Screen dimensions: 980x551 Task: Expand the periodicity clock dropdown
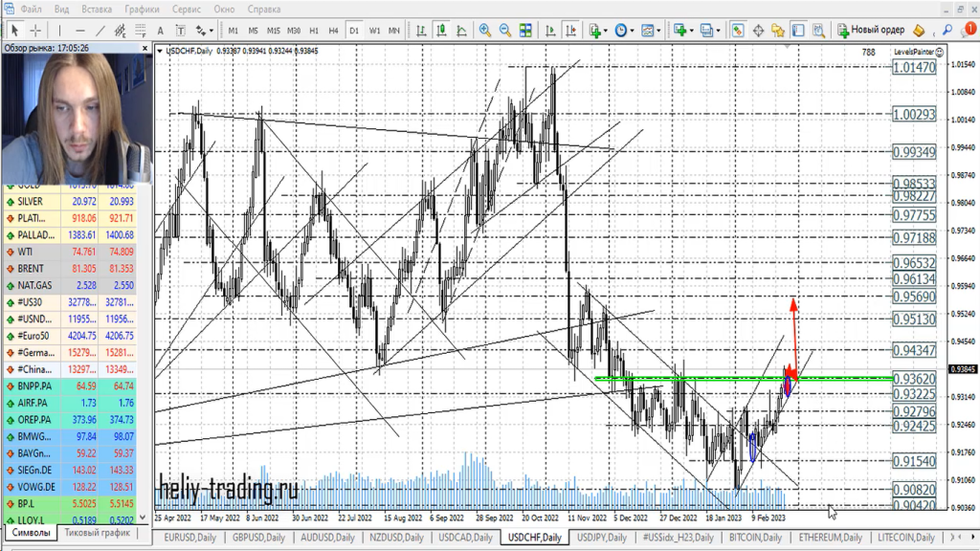625,31
